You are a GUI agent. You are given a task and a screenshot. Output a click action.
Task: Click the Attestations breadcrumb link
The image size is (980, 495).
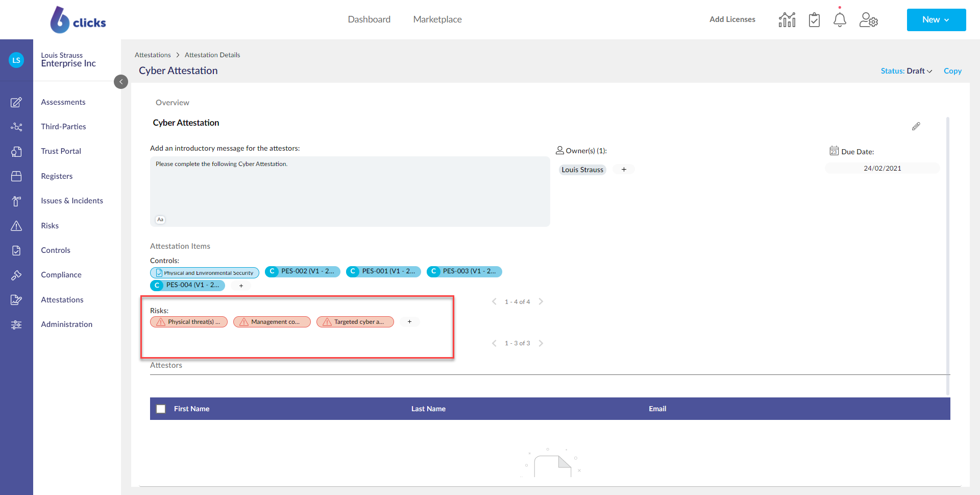[x=153, y=55]
